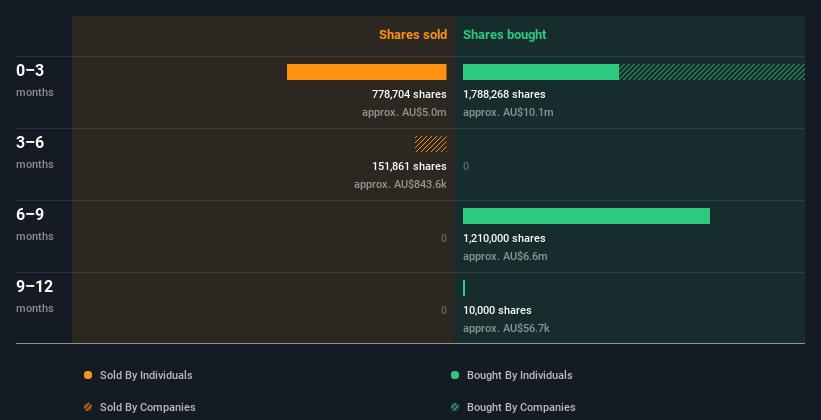Click the orange Sold By Individuals legend dot

88,375
